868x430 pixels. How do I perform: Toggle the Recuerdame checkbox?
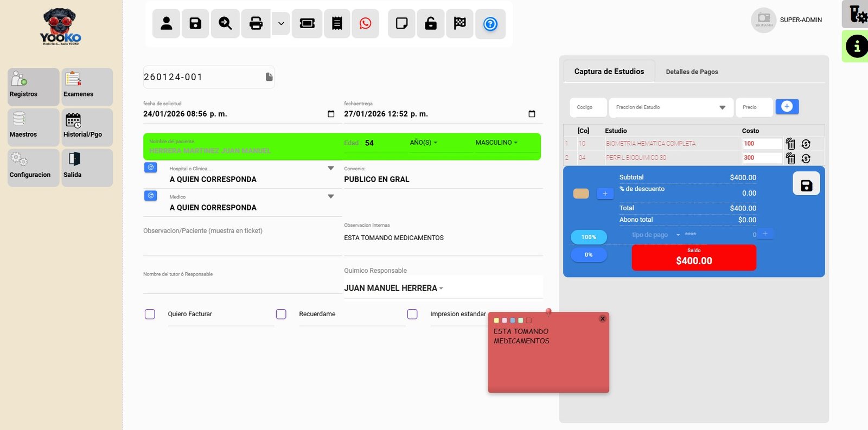(281, 314)
